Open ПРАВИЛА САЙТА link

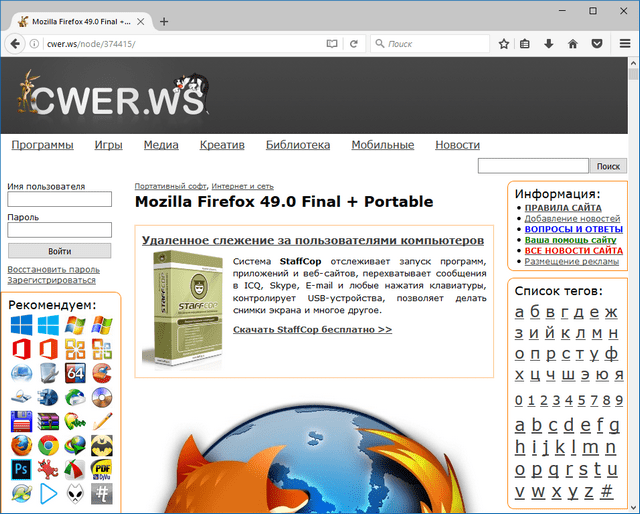tap(563, 208)
